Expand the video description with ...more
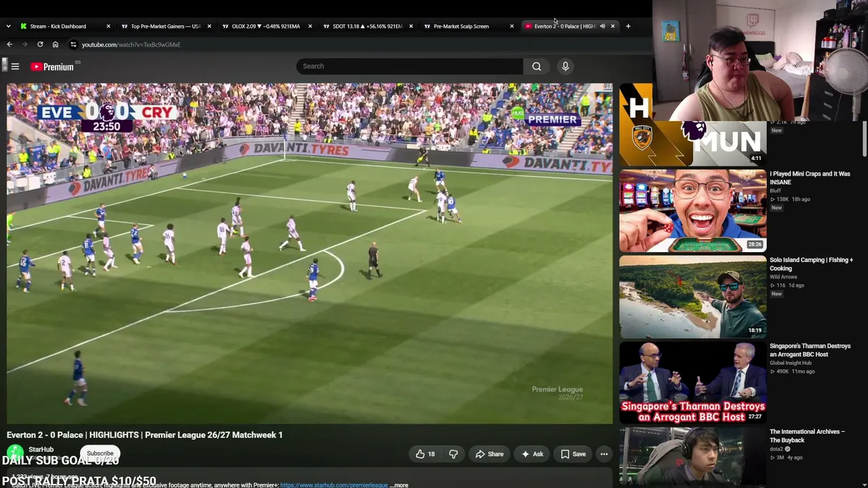This screenshot has width=868, height=488. 399,485
